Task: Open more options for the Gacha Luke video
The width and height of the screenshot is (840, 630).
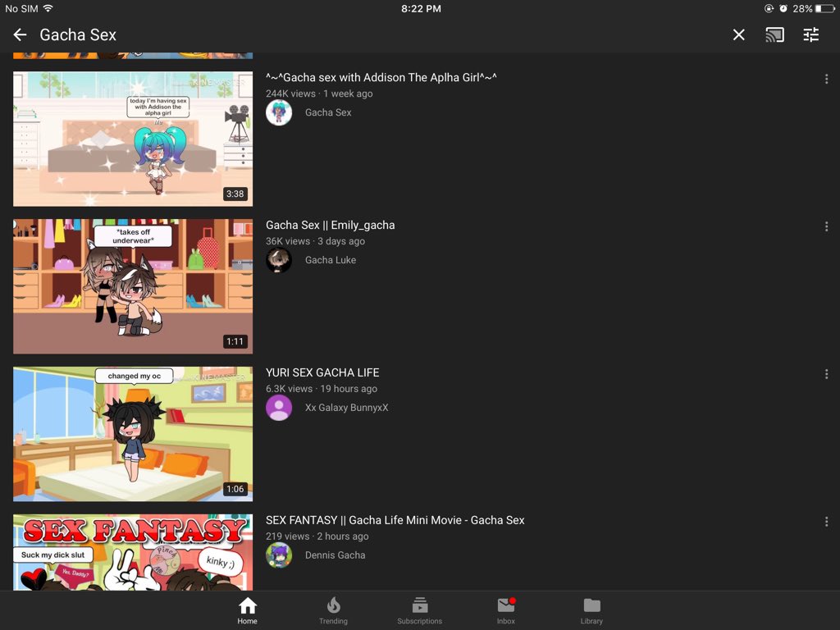Action: pos(827,226)
